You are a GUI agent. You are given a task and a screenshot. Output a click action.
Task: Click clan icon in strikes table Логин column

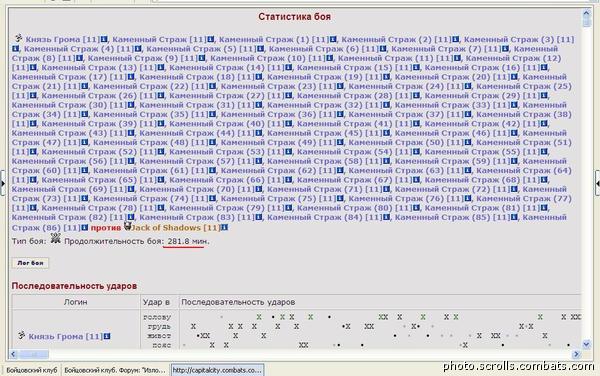[21, 335]
